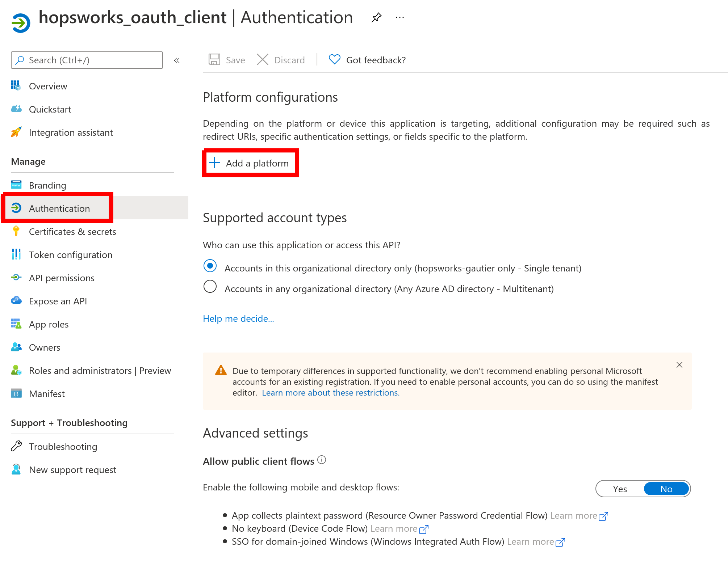This screenshot has width=728, height=561.
Task: Dismiss the personal accounts warning banner
Action: point(679,365)
